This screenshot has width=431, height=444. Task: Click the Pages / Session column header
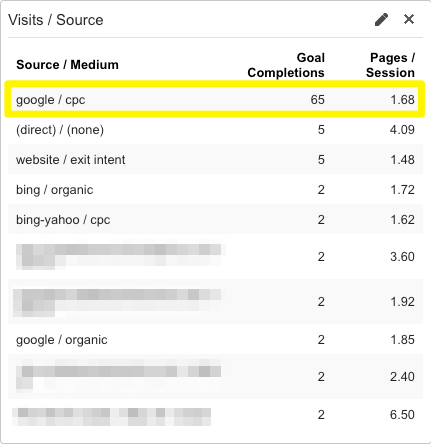coord(390,65)
